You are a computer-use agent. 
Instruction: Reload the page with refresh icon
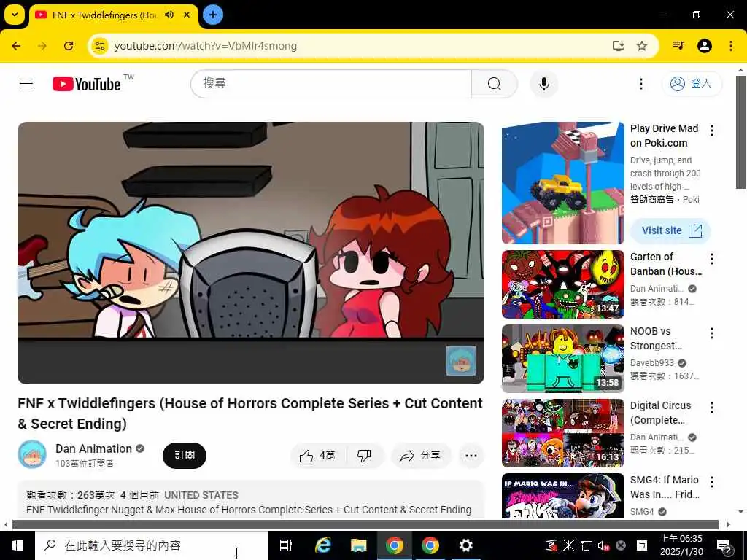tap(69, 46)
